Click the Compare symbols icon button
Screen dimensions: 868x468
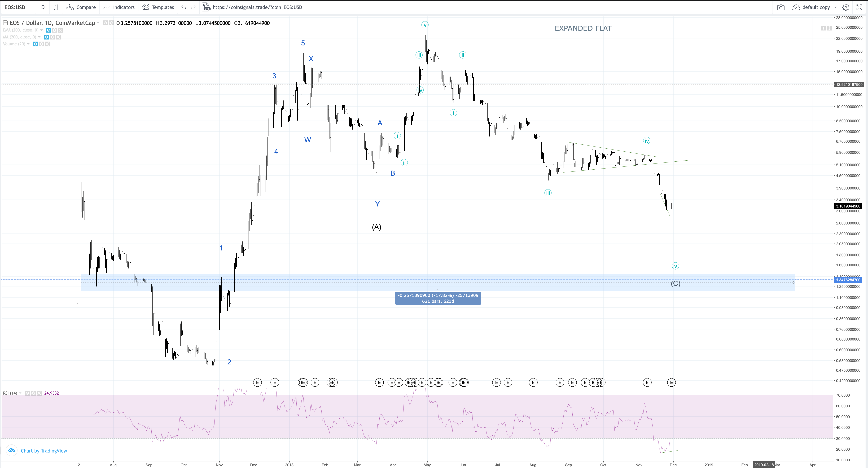81,7
